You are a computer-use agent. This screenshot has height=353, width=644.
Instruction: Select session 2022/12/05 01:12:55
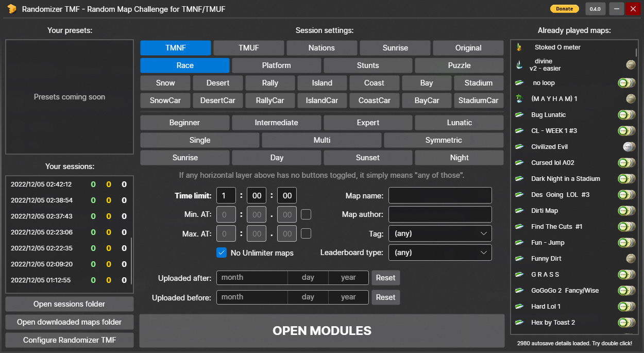tap(68, 280)
